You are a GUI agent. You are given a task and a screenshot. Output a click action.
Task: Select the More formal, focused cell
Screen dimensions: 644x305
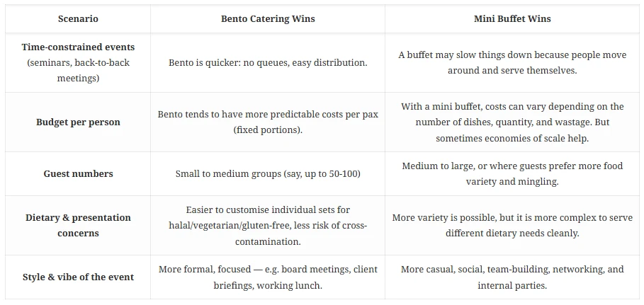click(268, 277)
